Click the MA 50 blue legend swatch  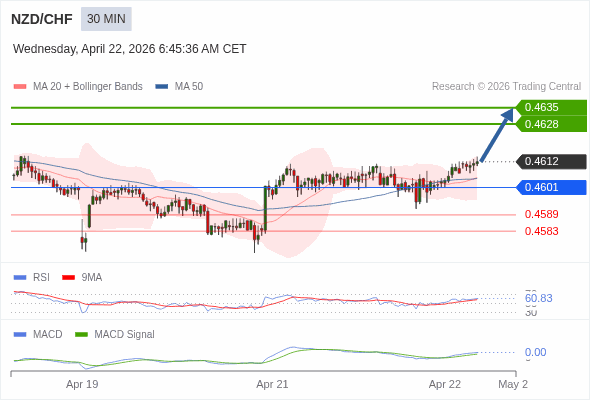[x=162, y=87]
